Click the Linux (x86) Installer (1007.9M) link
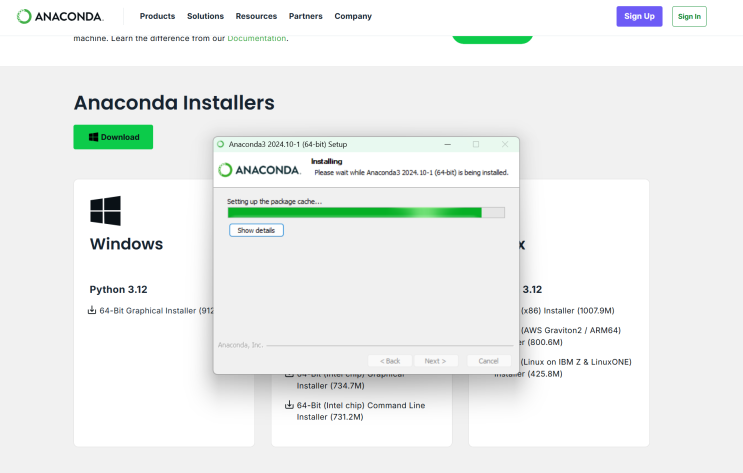The height and width of the screenshot is (473, 743). pos(567,310)
